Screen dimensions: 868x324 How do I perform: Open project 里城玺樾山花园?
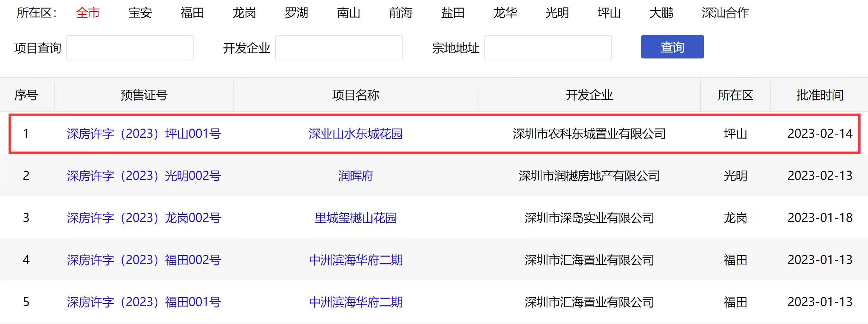point(356,218)
